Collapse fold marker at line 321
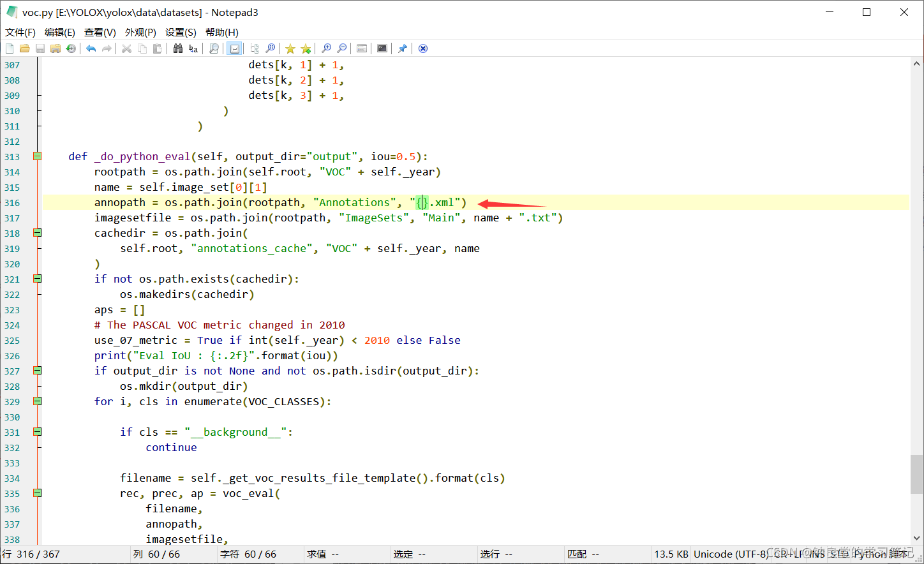This screenshot has width=924, height=564. 38,279
